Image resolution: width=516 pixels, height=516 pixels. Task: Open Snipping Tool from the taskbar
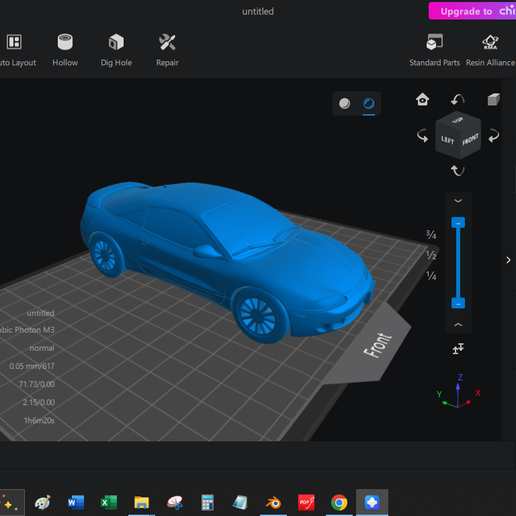(175, 503)
